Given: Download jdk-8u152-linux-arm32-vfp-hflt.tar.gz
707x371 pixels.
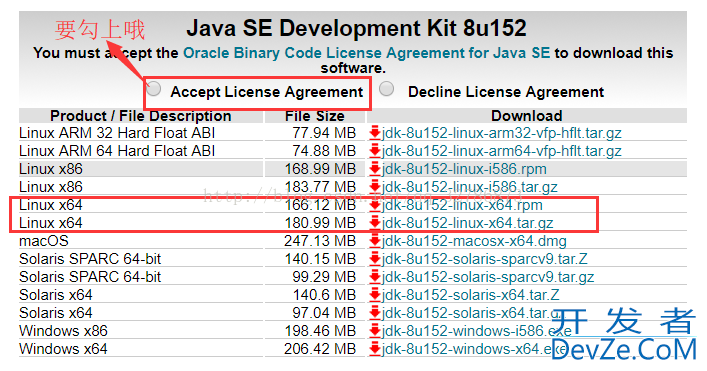Looking at the screenshot, I should point(501,133).
